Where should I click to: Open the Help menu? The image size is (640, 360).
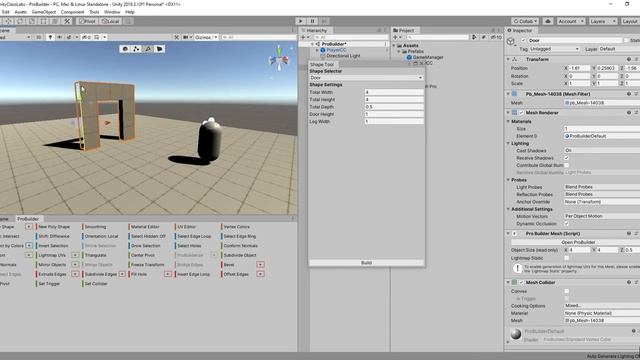130,12
